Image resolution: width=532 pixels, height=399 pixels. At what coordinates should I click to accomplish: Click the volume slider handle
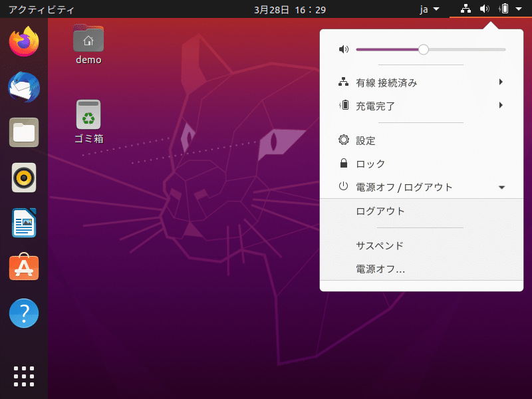click(423, 49)
